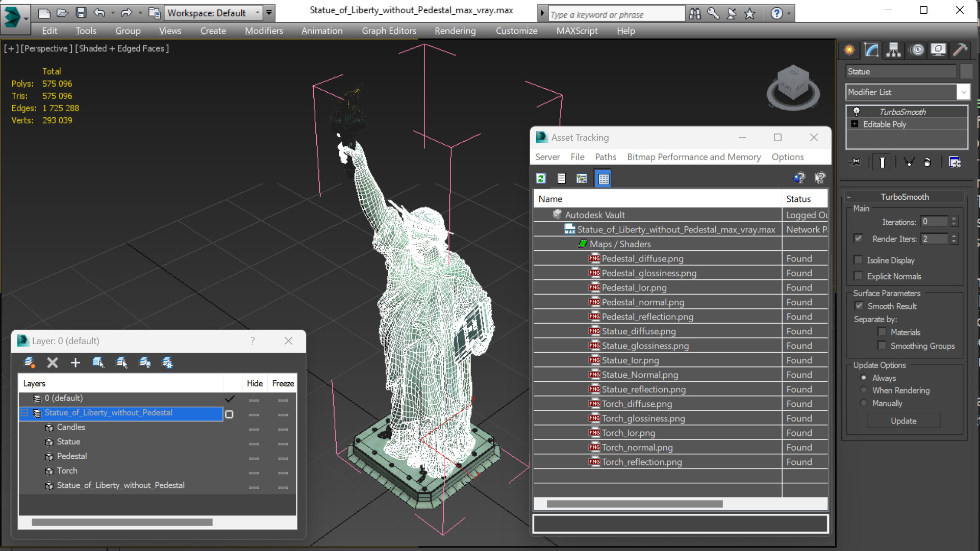Image resolution: width=980 pixels, height=551 pixels.
Task: Open a file with the Open File icon
Action: click(x=62, y=13)
